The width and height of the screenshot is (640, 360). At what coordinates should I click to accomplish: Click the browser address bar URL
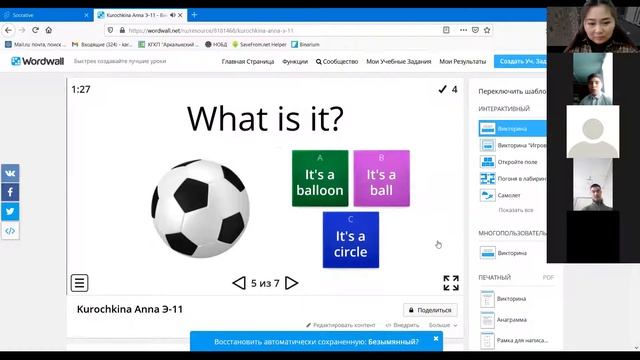tap(211, 31)
